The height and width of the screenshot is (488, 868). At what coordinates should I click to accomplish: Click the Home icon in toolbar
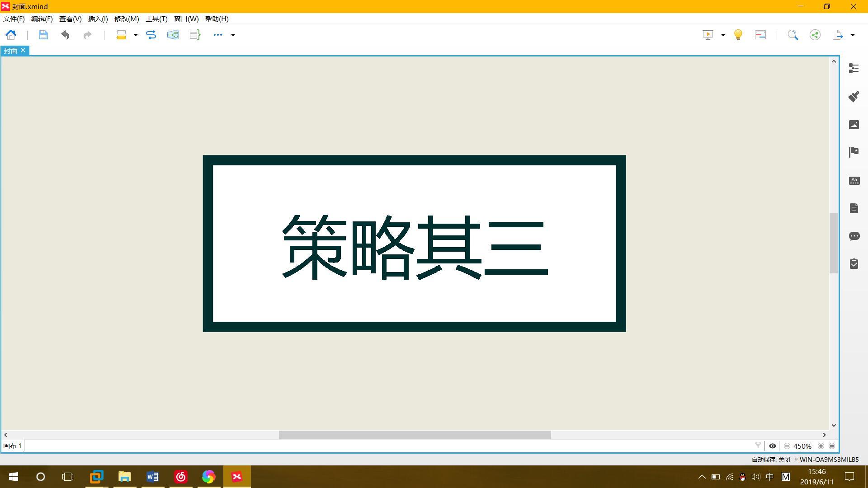tap(11, 35)
